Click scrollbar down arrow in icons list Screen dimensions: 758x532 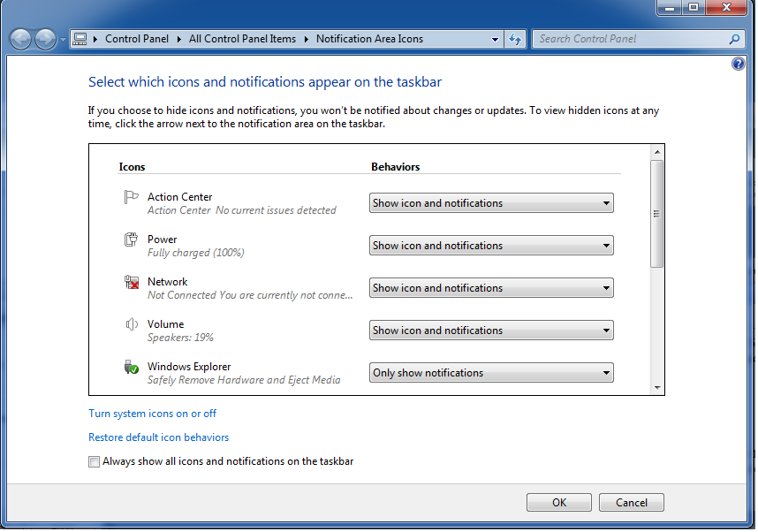pos(657,388)
